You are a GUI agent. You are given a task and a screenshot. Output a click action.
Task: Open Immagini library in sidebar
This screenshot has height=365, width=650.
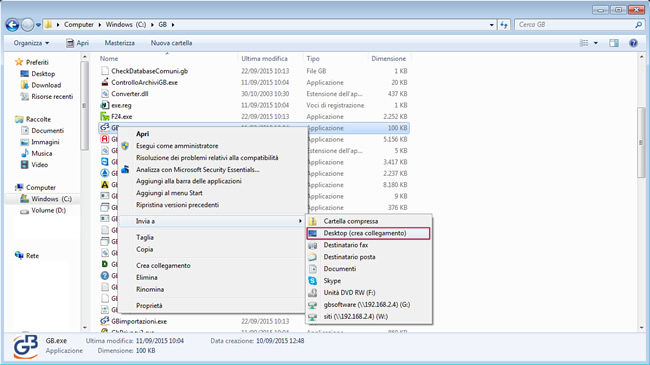tap(45, 142)
